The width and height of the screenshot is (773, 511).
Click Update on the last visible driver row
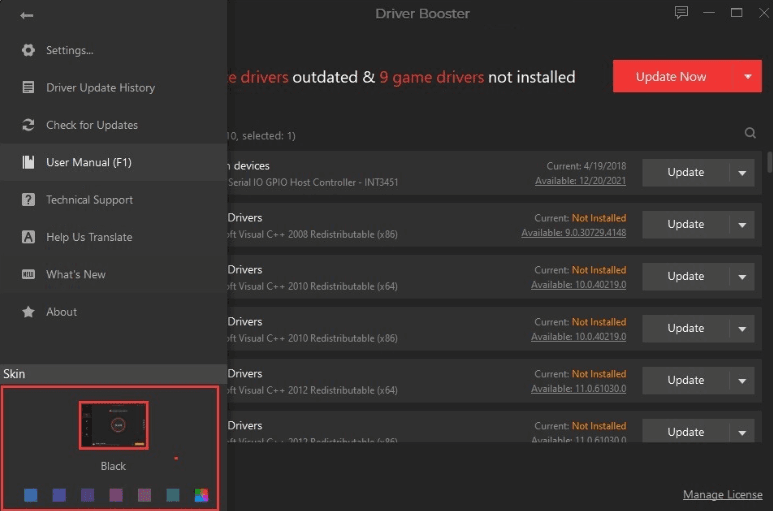click(685, 431)
